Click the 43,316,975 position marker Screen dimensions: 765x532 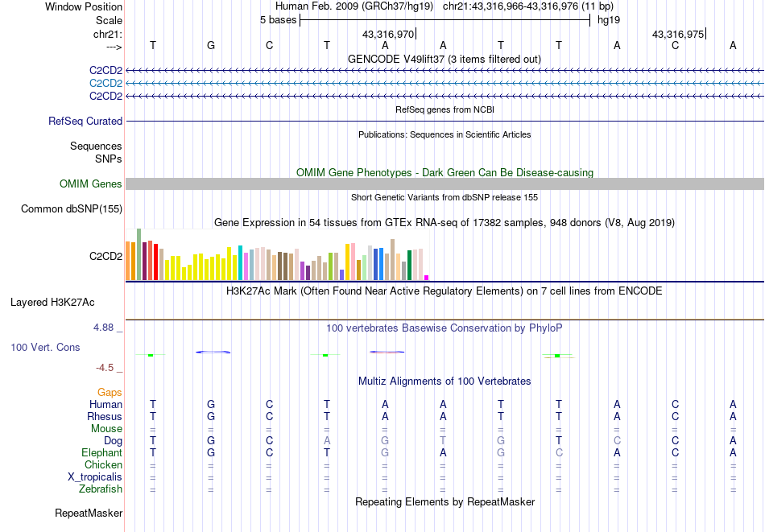coord(678,34)
